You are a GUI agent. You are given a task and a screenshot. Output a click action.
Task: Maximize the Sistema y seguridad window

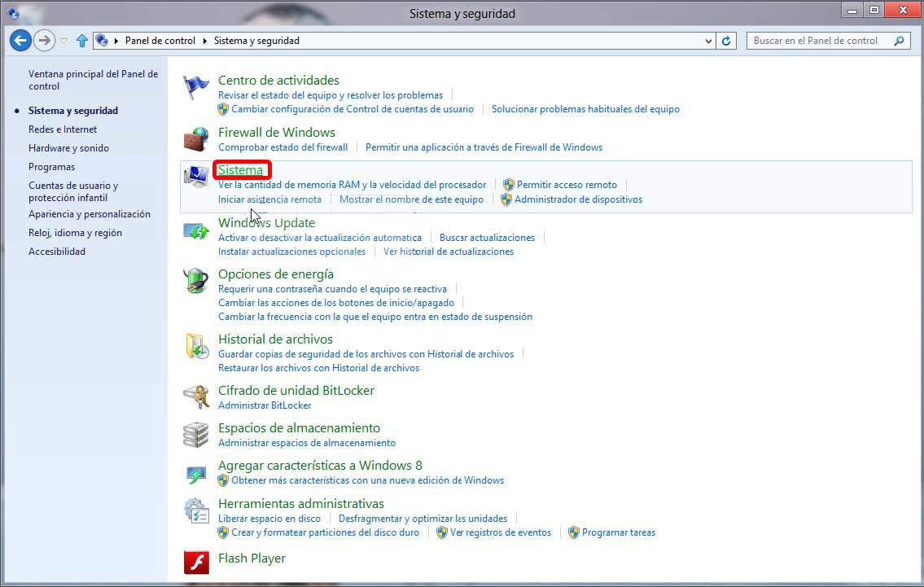click(x=874, y=10)
